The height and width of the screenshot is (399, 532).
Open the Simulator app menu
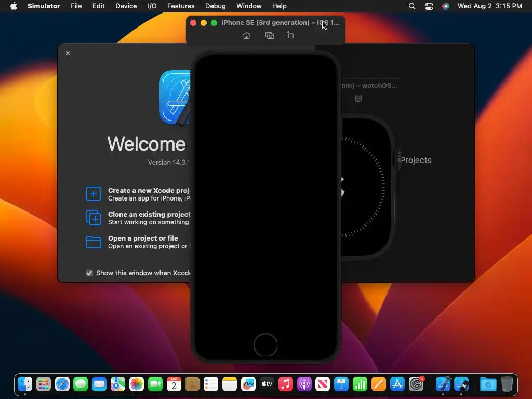[x=44, y=6]
